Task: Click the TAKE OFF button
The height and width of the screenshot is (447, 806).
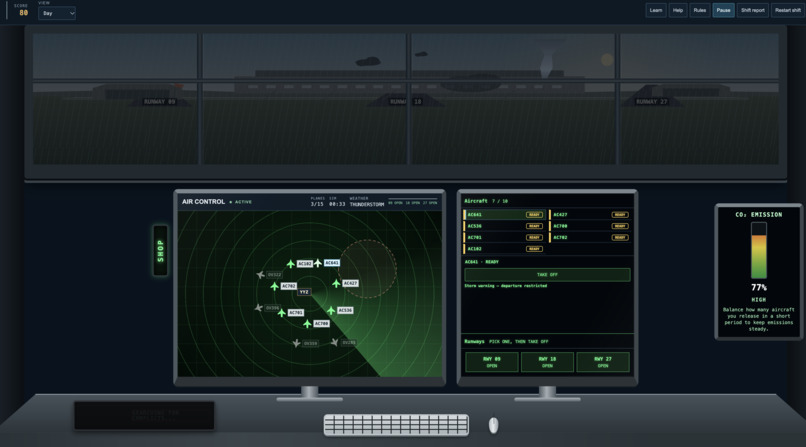Action: click(547, 275)
